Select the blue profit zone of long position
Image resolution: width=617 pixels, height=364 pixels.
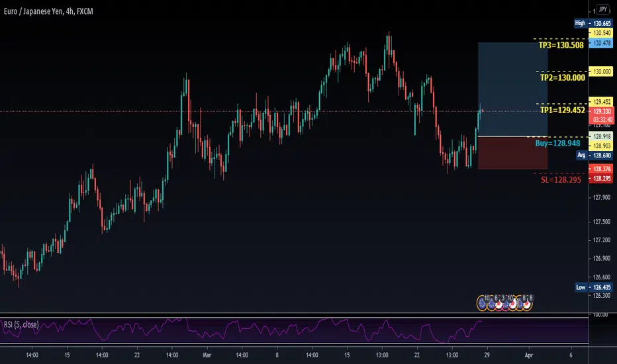pyautogui.click(x=512, y=89)
